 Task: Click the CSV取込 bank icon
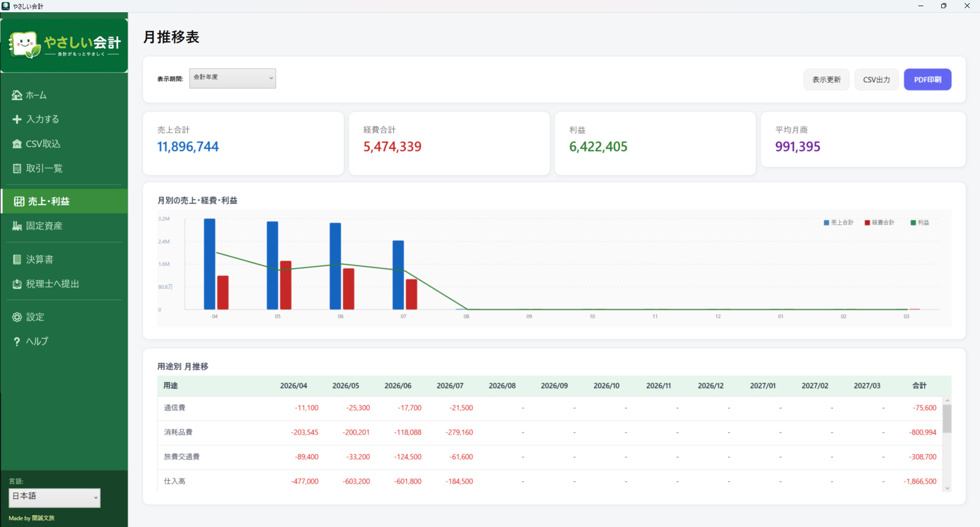(x=17, y=144)
